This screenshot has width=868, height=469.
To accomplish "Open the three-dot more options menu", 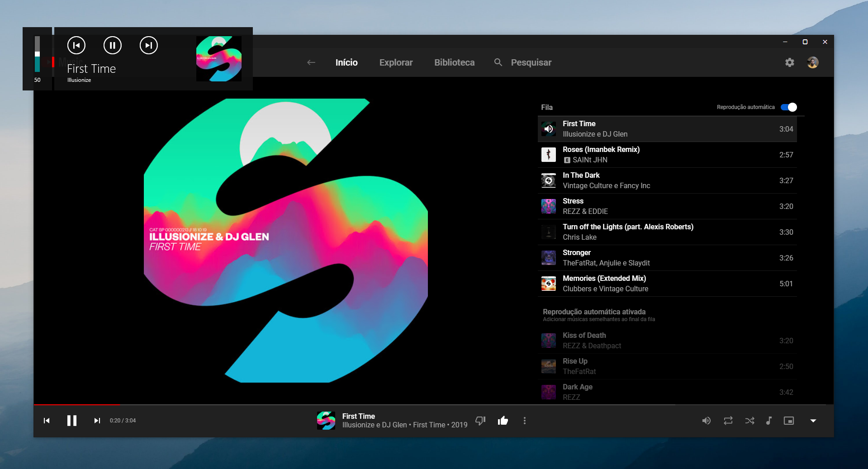I will (x=525, y=421).
